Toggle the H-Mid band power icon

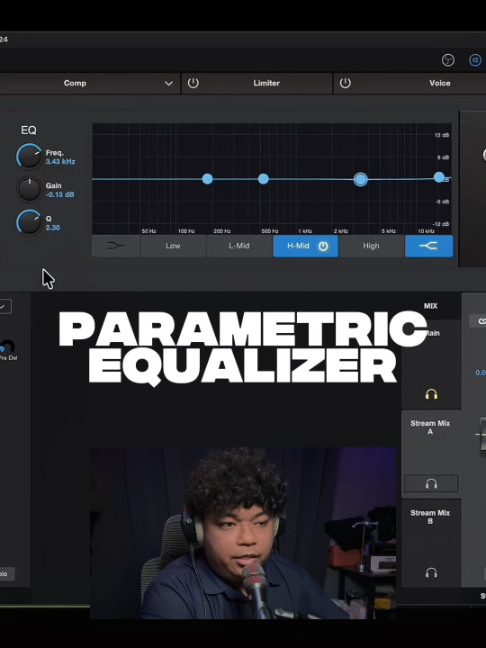pos(323,246)
